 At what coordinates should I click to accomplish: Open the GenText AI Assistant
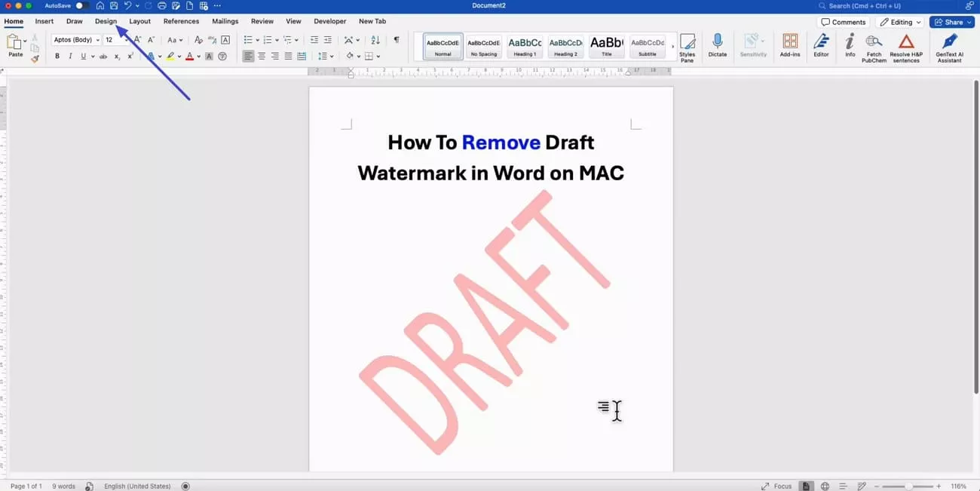pos(949,47)
